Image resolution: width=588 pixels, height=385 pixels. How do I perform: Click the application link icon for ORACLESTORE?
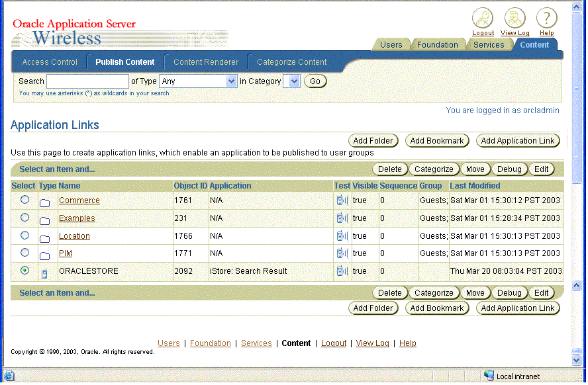(44, 274)
